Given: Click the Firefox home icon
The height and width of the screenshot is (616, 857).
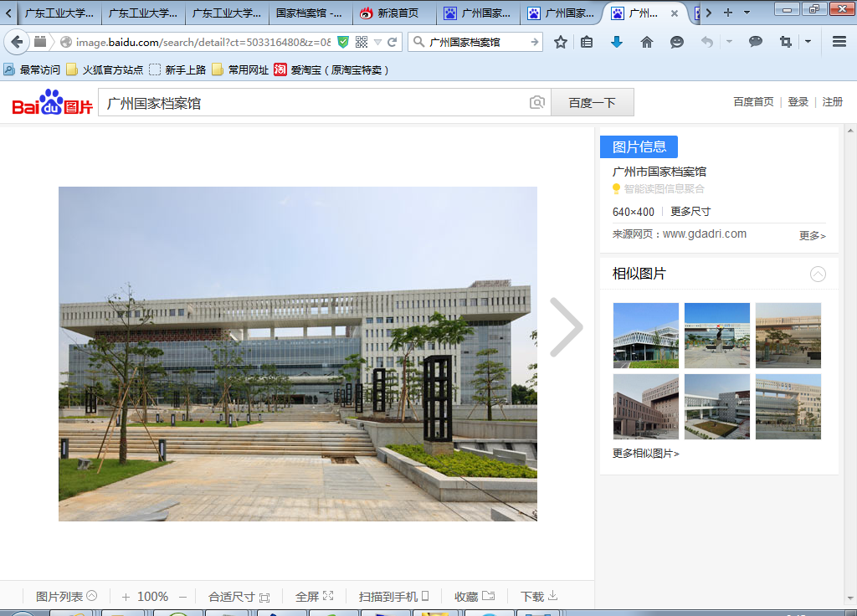Looking at the screenshot, I should coord(646,42).
